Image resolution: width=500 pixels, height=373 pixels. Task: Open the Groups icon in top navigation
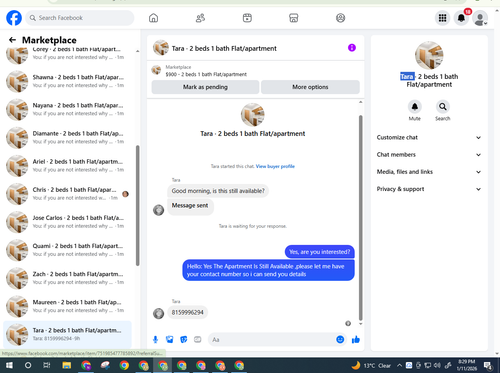[340, 18]
